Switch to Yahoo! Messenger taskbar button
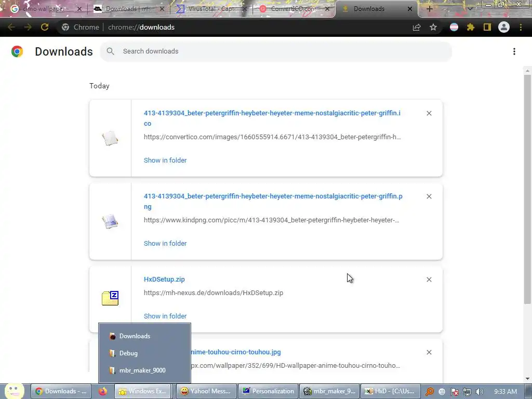The image size is (532, 399). point(206,391)
